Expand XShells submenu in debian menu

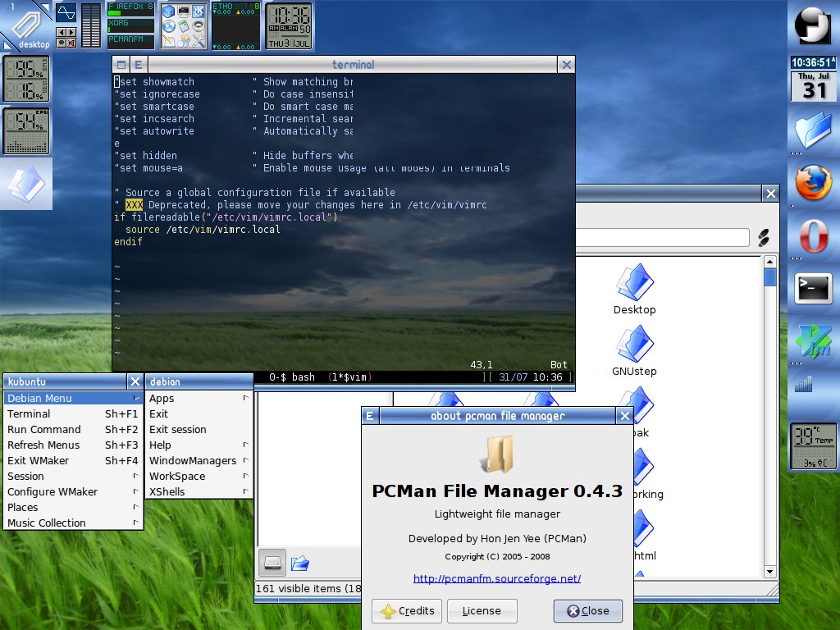[x=199, y=491]
